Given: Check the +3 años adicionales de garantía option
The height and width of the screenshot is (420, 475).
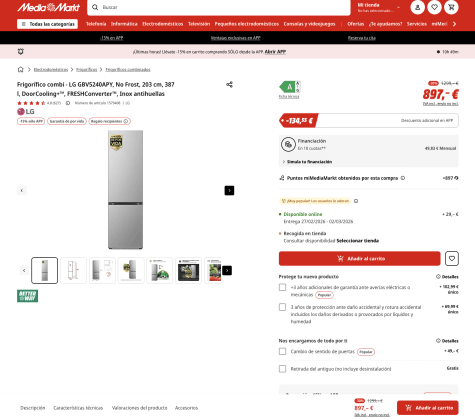Looking at the screenshot, I should 282,287.
